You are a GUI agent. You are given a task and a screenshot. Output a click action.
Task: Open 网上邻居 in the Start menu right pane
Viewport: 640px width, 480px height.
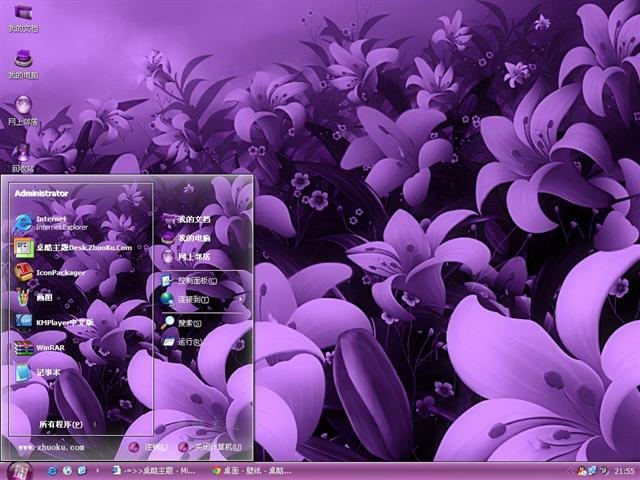click(187, 257)
